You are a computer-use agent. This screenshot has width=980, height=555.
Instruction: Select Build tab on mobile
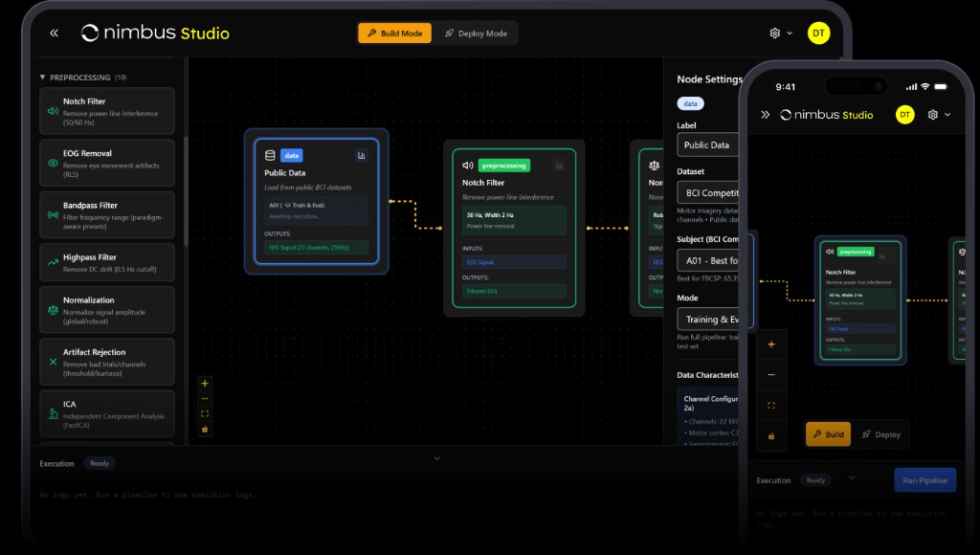tap(828, 434)
